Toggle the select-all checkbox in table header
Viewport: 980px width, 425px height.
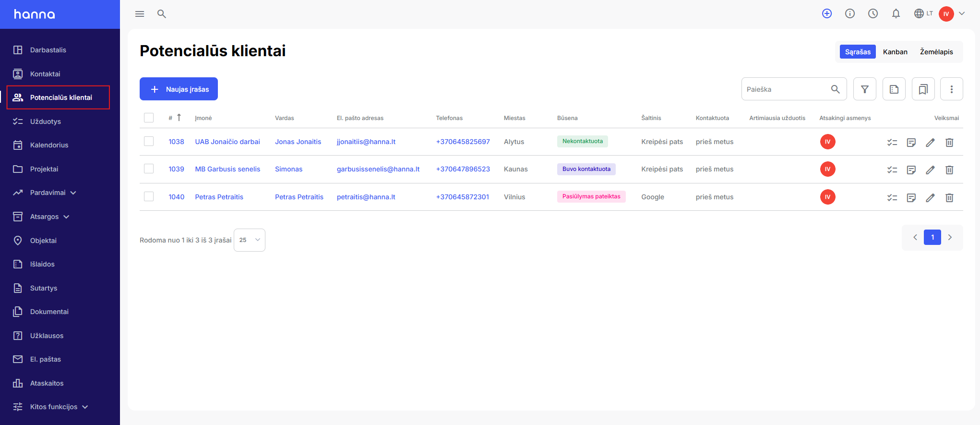[149, 118]
